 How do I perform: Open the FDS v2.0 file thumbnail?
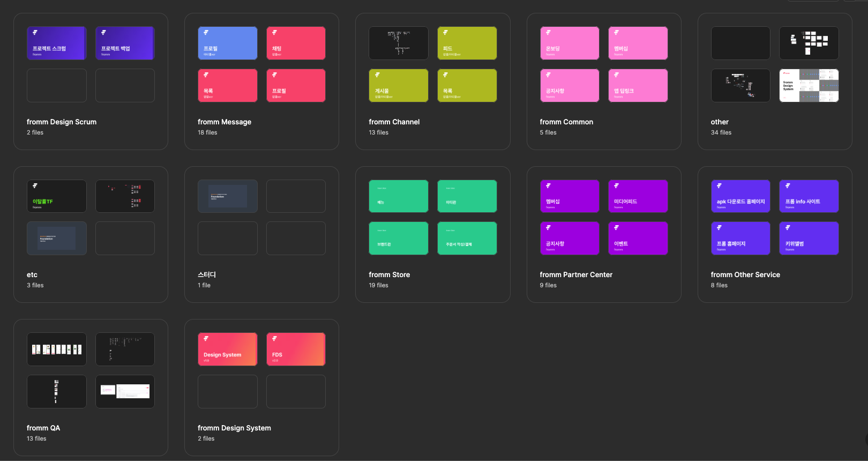point(296,350)
